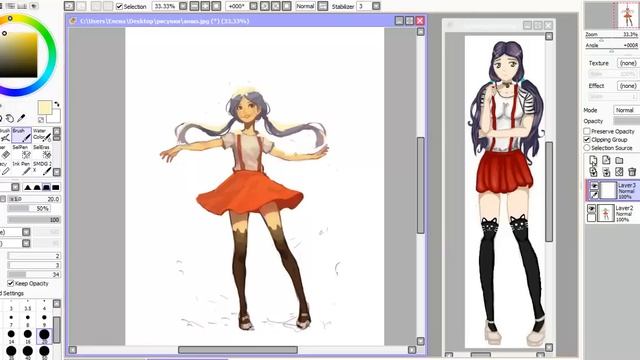The width and height of the screenshot is (640, 360).
Task: Click the undo arrow icon
Action: click(x=69, y=6)
